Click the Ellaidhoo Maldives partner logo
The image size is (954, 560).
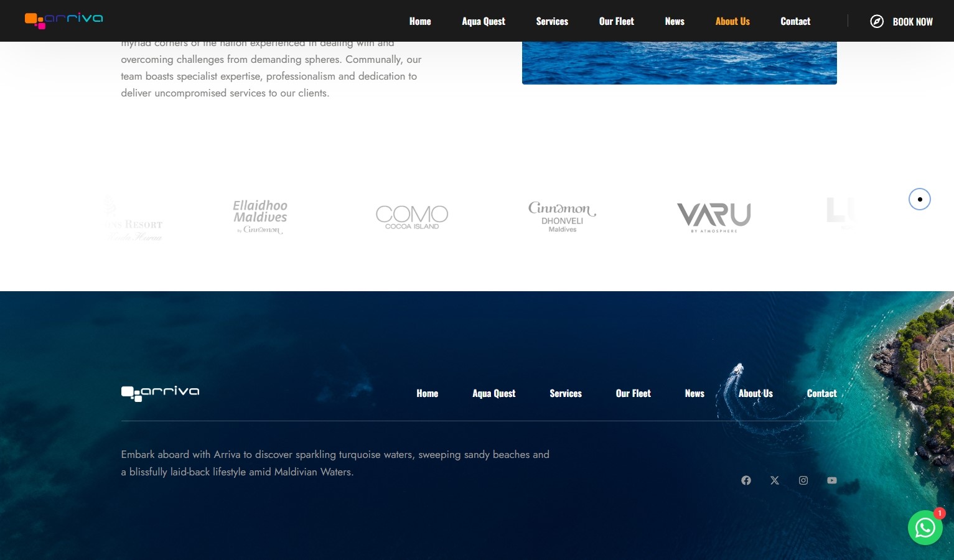point(260,217)
